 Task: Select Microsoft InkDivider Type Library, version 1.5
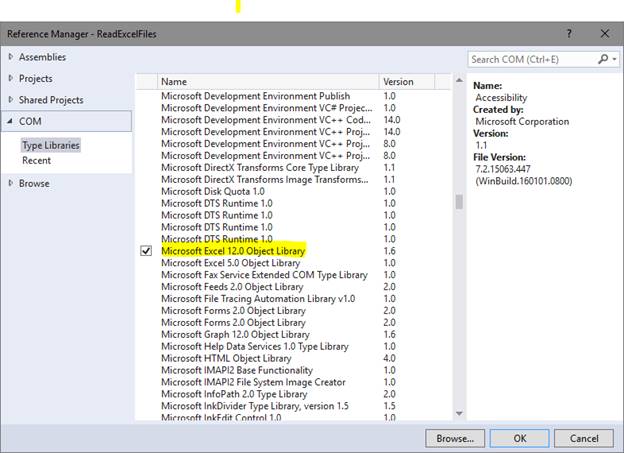coord(293,406)
